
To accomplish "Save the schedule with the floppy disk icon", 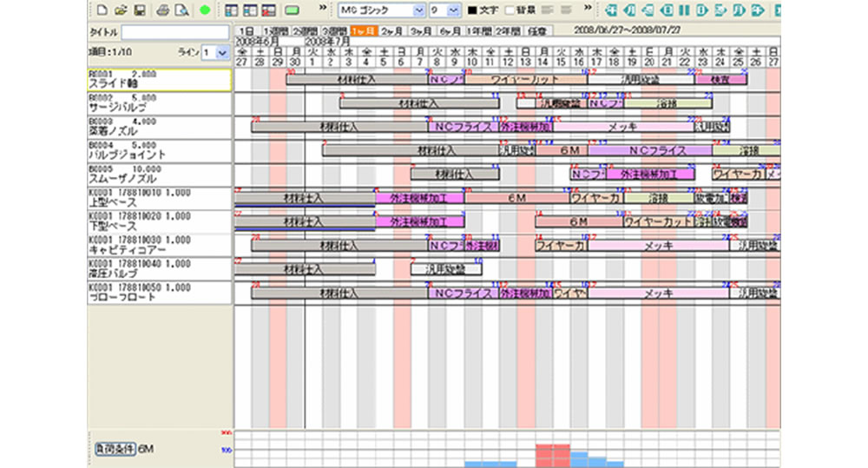I will click(x=140, y=10).
